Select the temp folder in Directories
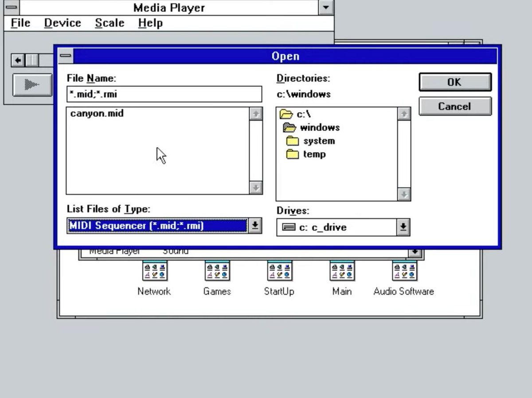532x398 pixels. (x=306, y=154)
